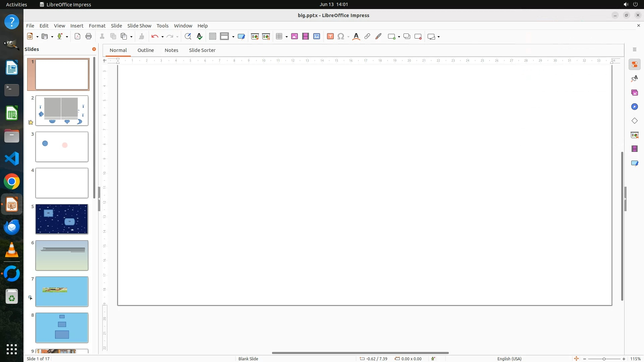The width and height of the screenshot is (644, 362).
Task: Click the Export as PDF icon
Action: [x=77, y=37]
